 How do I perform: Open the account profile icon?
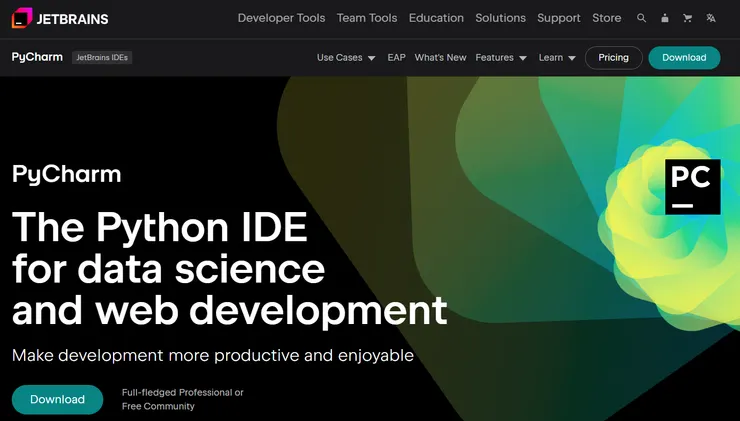pyautogui.click(x=664, y=18)
